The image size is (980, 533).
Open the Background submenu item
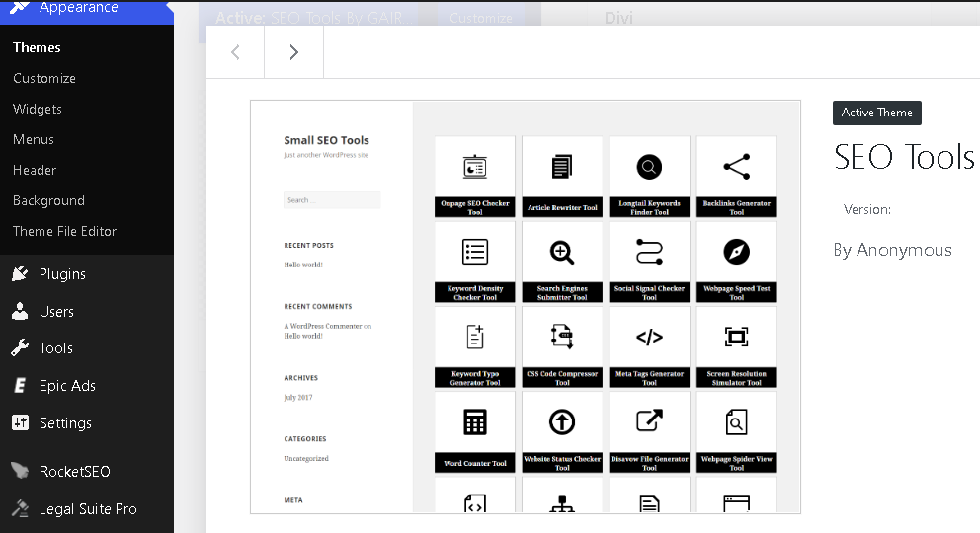point(48,200)
